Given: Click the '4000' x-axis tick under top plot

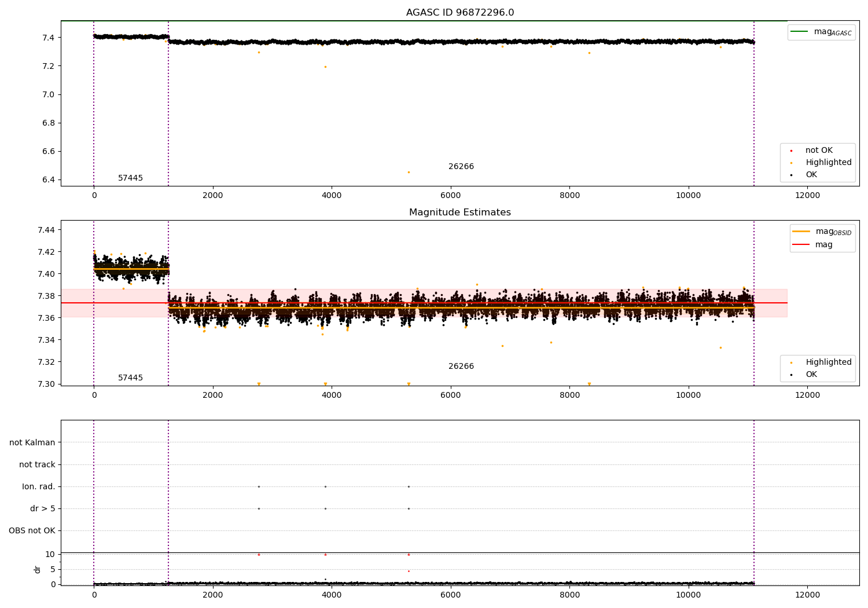Looking at the screenshot, I should point(332,195).
